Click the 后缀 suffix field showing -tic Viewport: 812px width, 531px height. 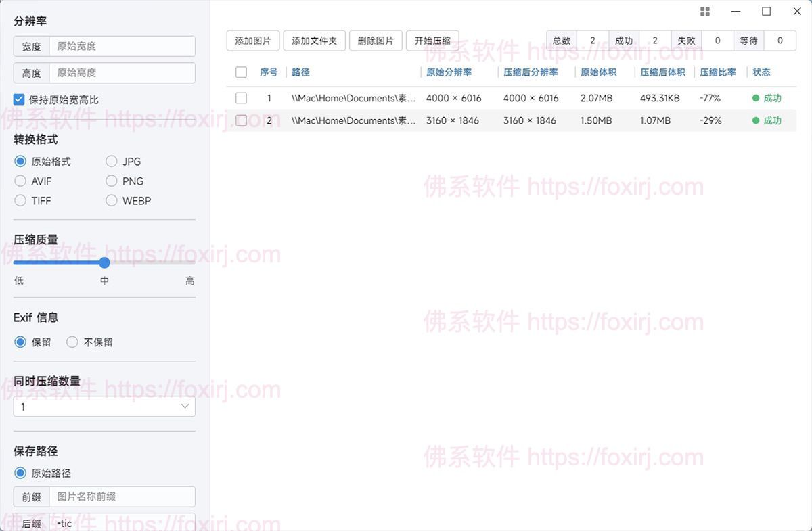(x=122, y=523)
